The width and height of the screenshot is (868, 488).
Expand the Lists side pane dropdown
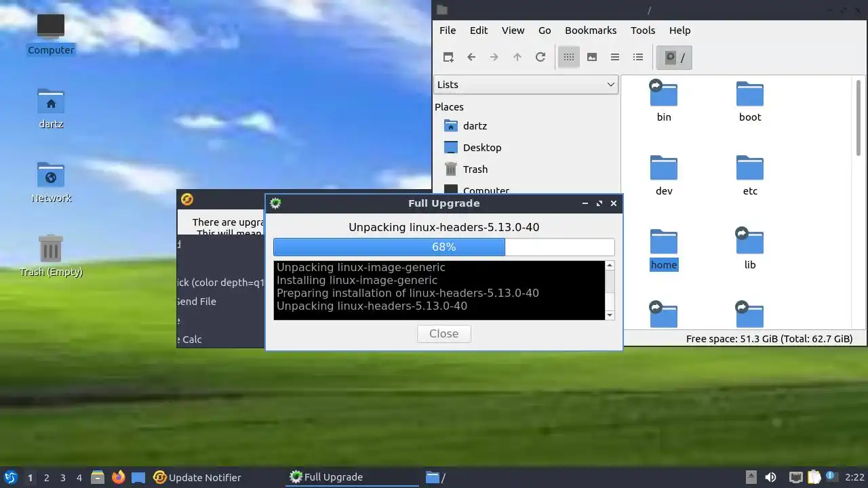[526, 85]
